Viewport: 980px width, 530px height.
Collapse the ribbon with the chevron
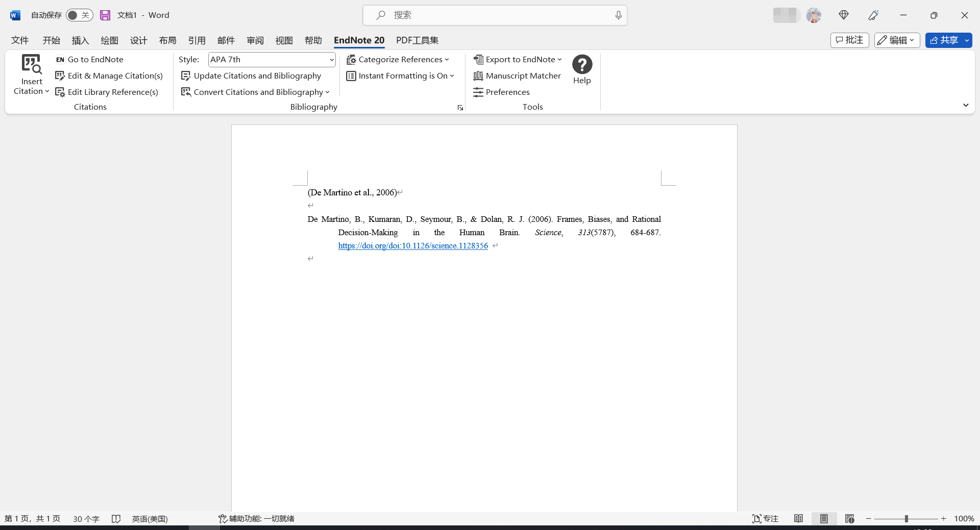966,105
